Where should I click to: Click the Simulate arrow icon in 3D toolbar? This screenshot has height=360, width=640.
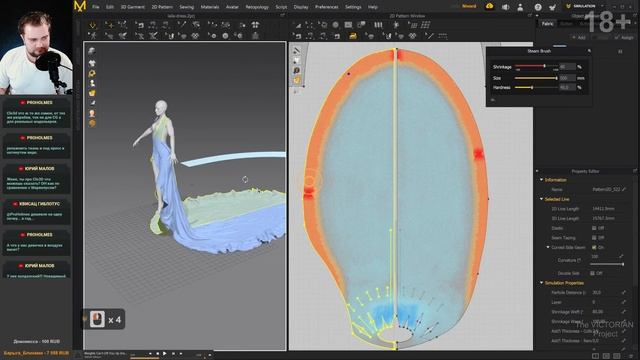(93, 25)
